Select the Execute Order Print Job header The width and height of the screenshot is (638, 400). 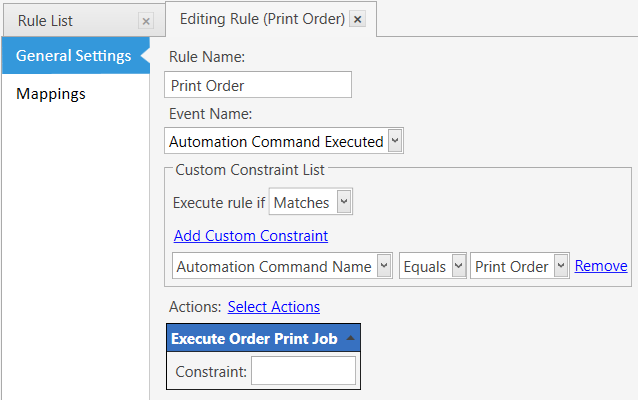(263, 338)
